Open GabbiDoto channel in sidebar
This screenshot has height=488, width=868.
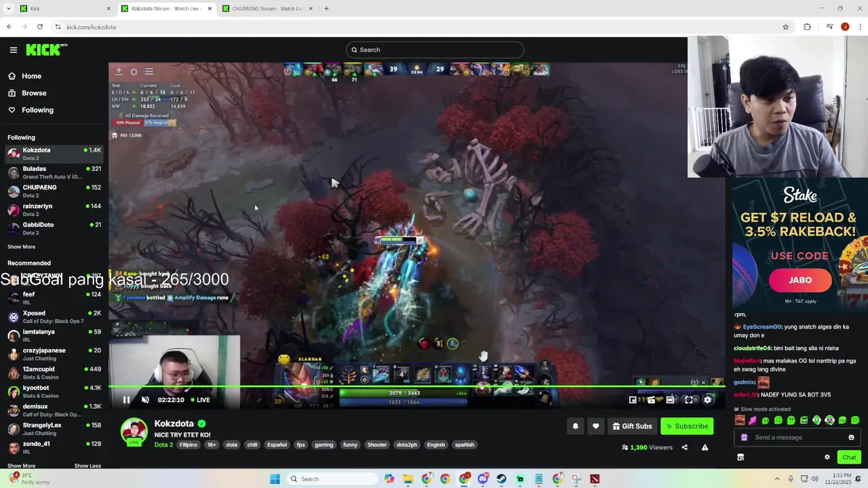coord(54,228)
